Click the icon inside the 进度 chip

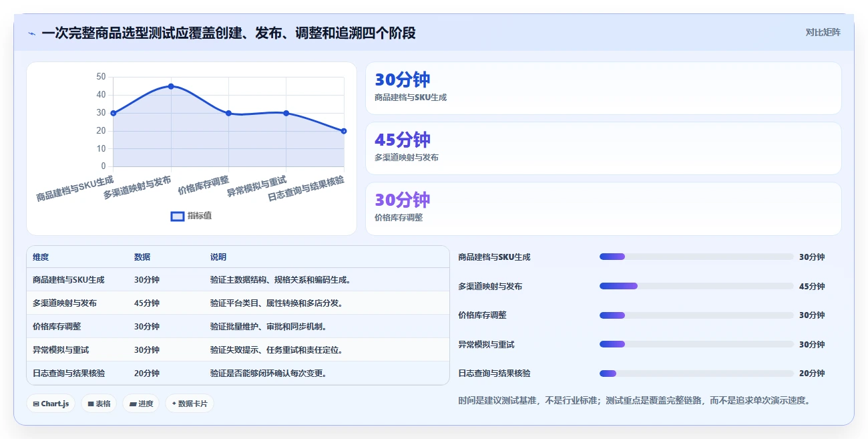point(133,404)
